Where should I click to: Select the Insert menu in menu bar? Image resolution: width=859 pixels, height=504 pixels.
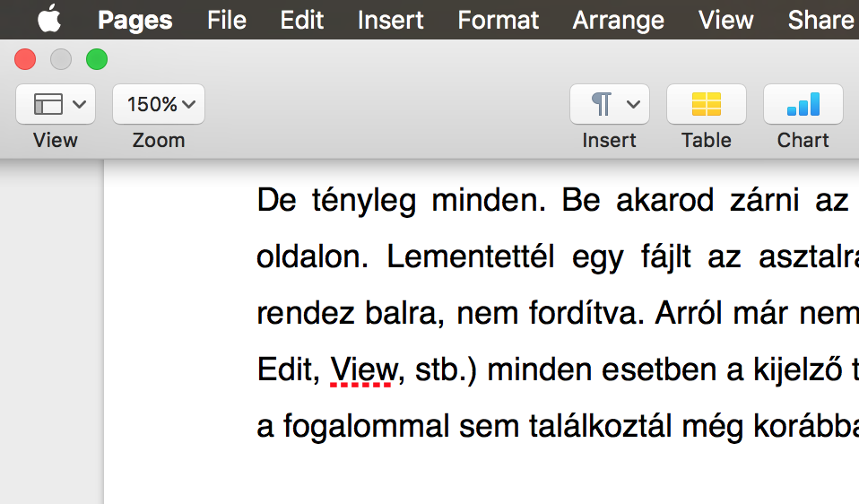390,20
